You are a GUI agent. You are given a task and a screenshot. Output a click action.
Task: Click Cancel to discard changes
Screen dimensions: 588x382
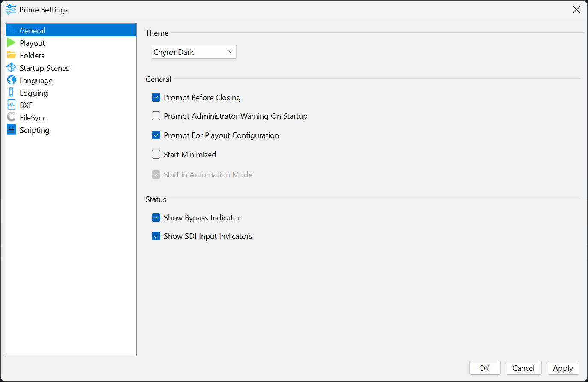coord(523,368)
